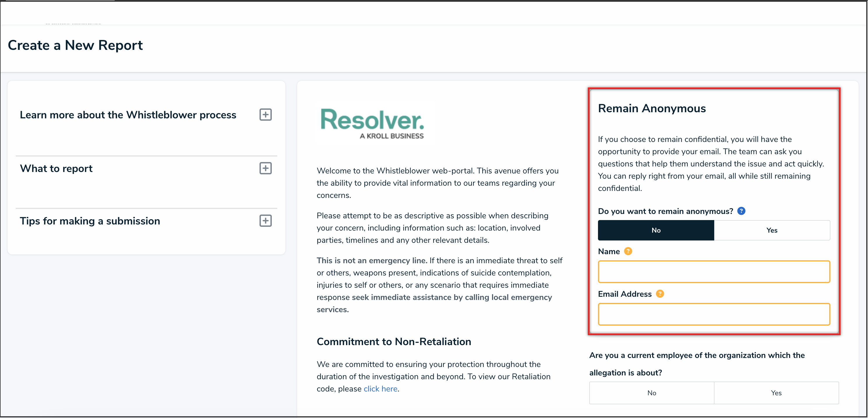The width and height of the screenshot is (868, 418).
Task: Click into the Name text field
Action: click(714, 272)
